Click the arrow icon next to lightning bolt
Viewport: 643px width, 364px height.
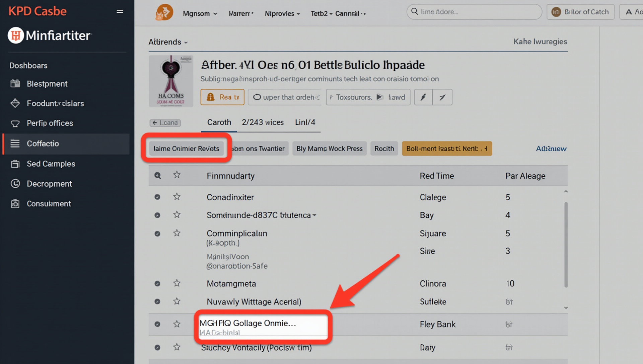[442, 97]
